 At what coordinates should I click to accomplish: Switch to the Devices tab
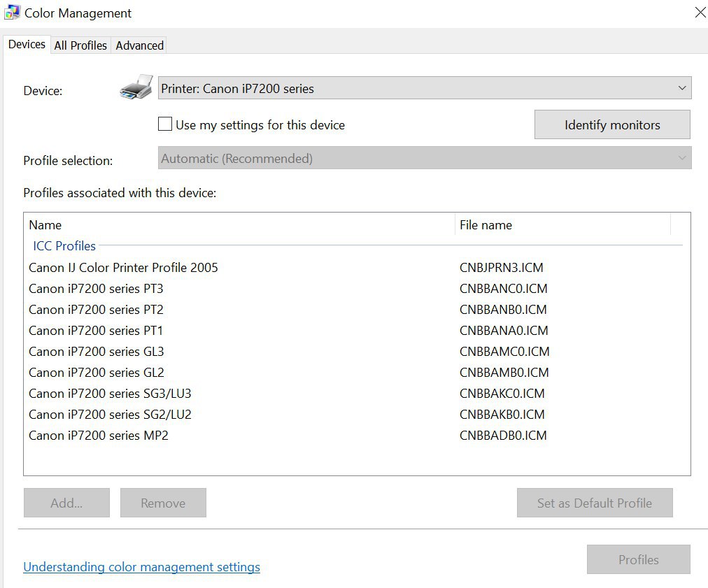pyautogui.click(x=27, y=44)
